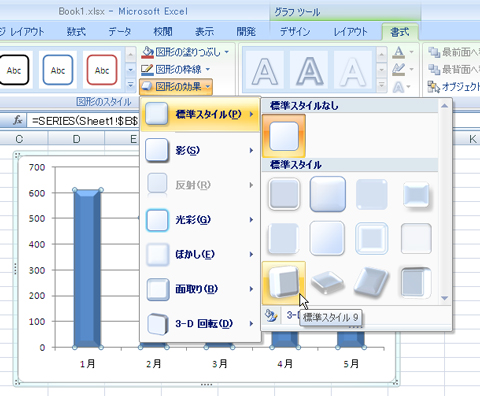Open 図形の塗りつぶし shape fill menu
Viewport: 480px width, 396px height.
point(185,52)
